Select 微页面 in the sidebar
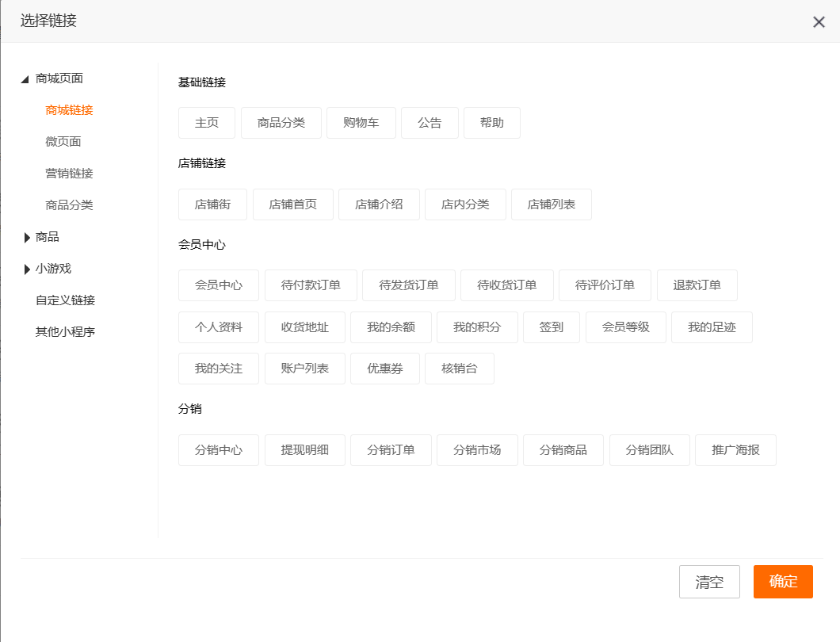The height and width of the screenshot is (642, 840). click(x=63, y=142)
